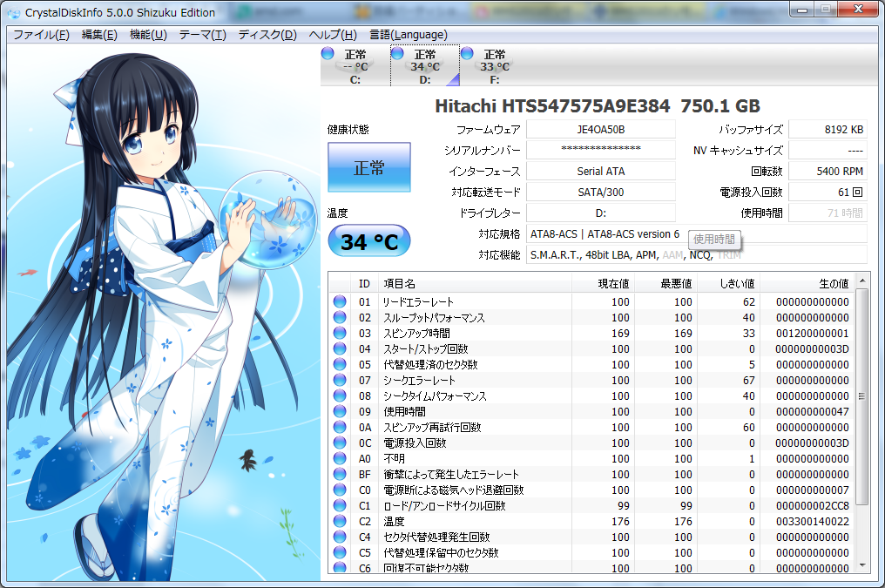The image size is (885, 588).
Task: Click the status orb of drive D:
Action: tap(397, 54)
